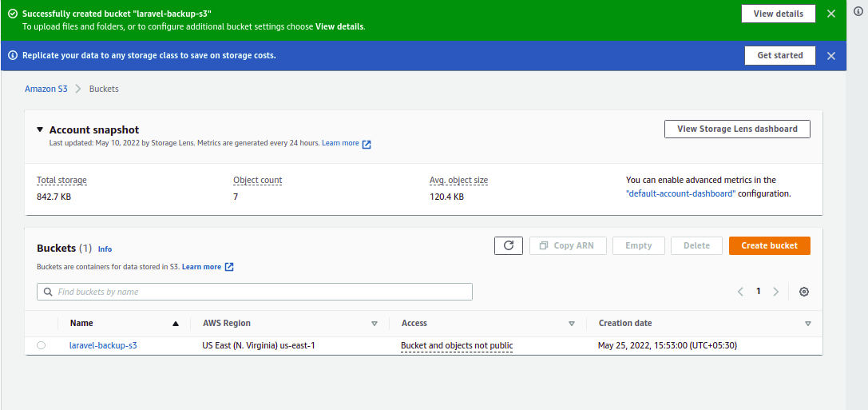Open Learn more link under Buckets description

pyautogui.click(x=201, y=266)
